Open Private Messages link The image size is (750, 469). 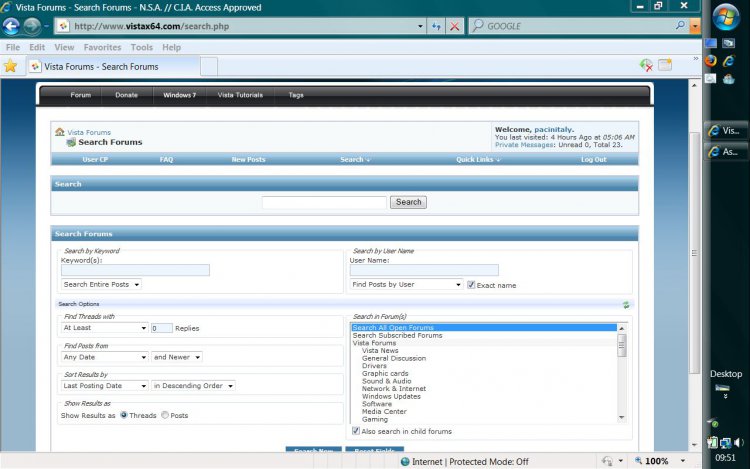[x=524, y=145]
